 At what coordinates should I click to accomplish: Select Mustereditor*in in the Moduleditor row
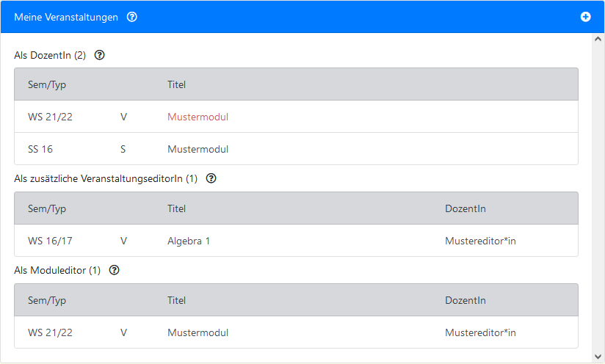pos(480,332)
